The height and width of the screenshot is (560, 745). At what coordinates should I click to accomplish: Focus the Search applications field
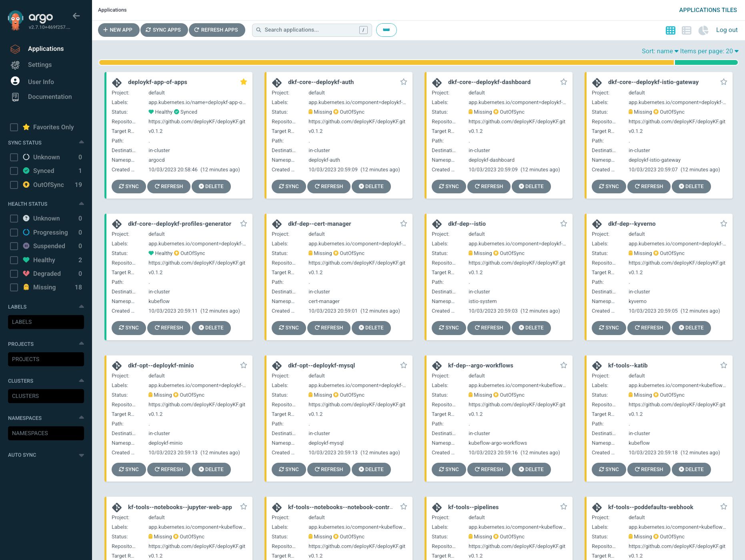click(x=312, y=30)
